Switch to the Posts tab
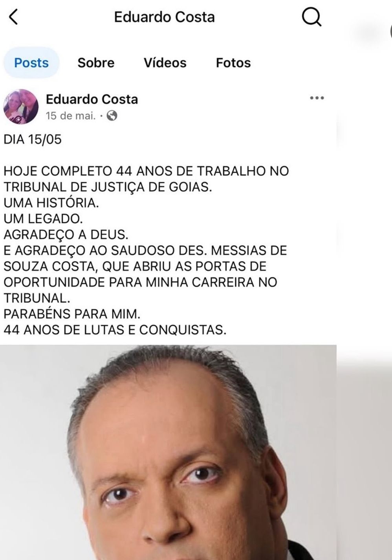 coord(31,63)
